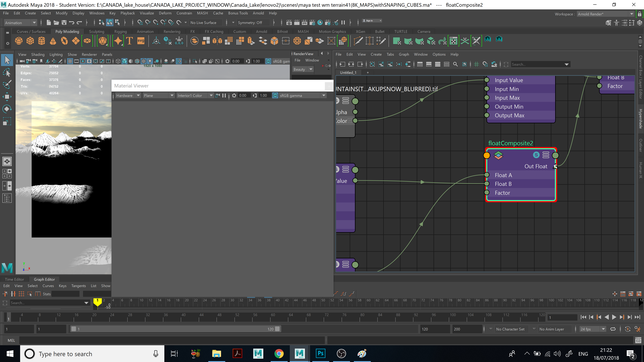Image resolution: width=644 pixels, height=362 pixels.
Task: Select the snap to grid magnet icon
Action: click(x=485, y=64)
